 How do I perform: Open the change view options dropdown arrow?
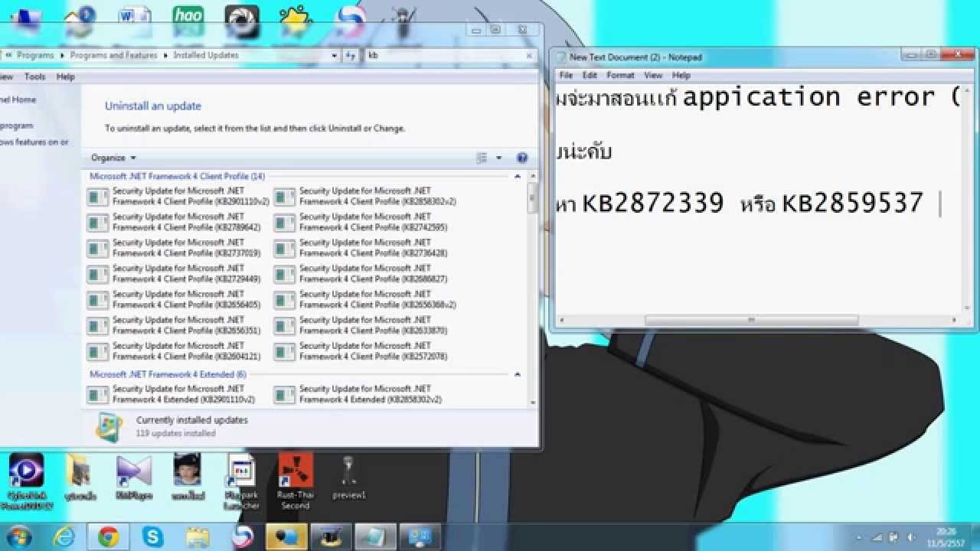(499, 158)
